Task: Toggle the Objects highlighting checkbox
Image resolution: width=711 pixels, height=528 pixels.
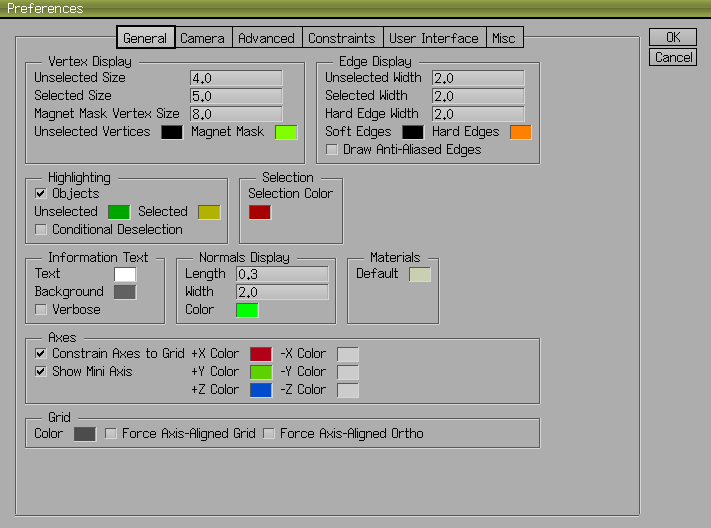Action: click(41, 194)
